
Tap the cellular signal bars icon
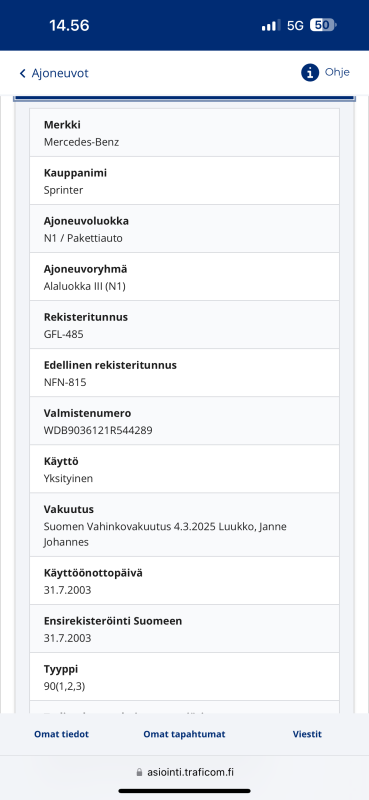(x=270, y=25)
